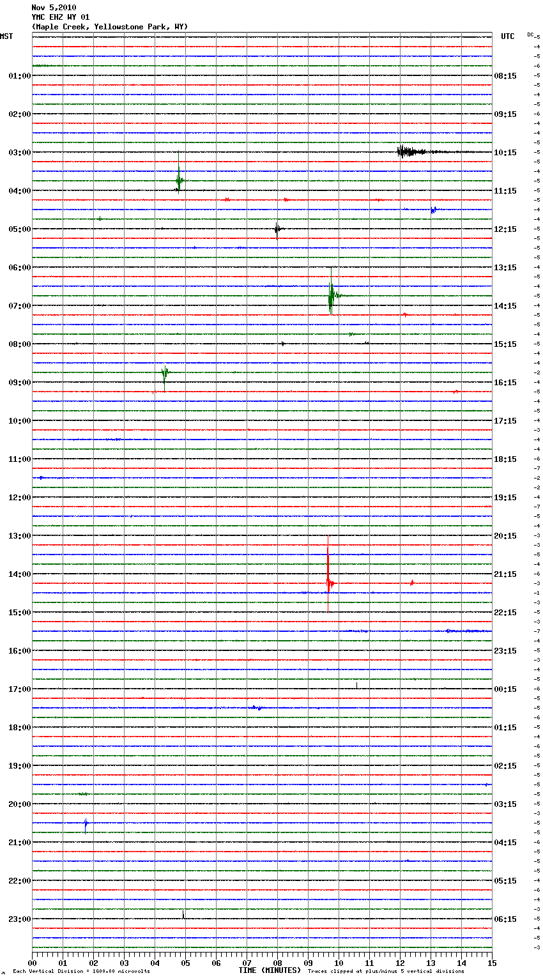Click the UTC time zone header

[508, 36]
